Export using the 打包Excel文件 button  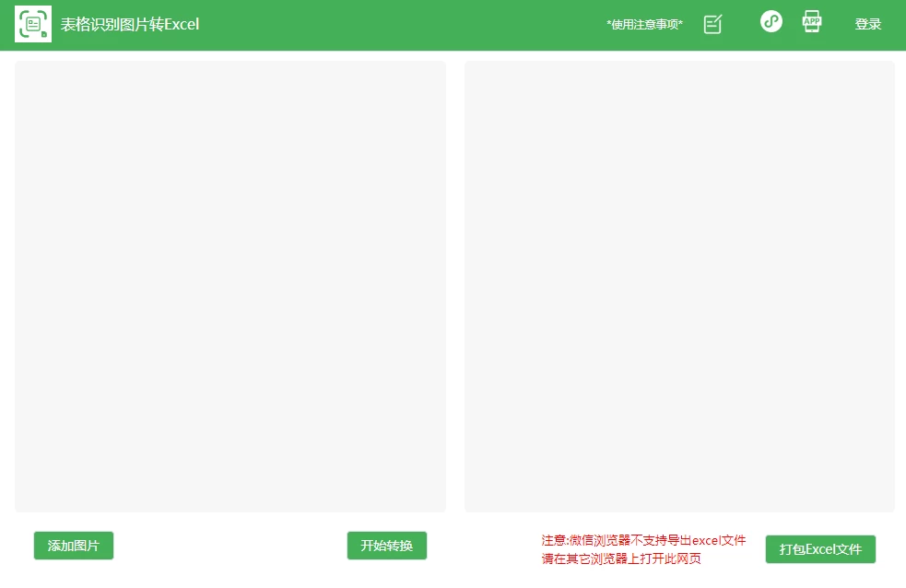819,549
